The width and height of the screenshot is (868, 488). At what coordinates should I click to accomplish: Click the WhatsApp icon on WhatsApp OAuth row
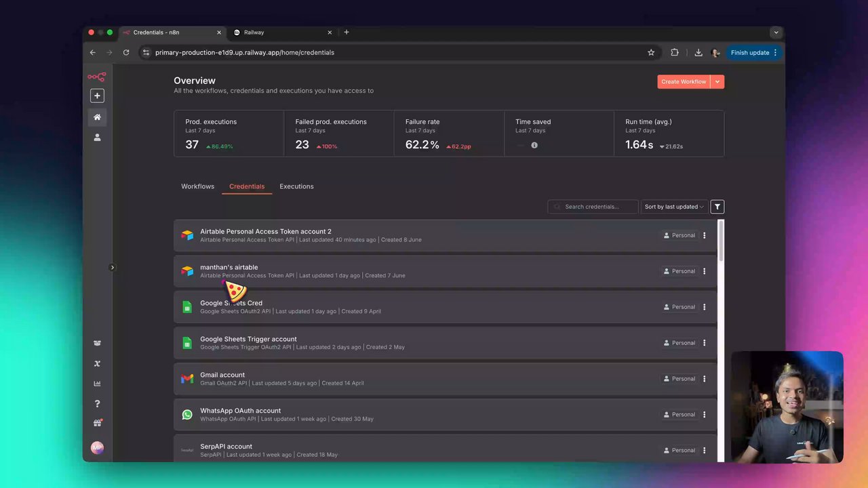(187, 415)
